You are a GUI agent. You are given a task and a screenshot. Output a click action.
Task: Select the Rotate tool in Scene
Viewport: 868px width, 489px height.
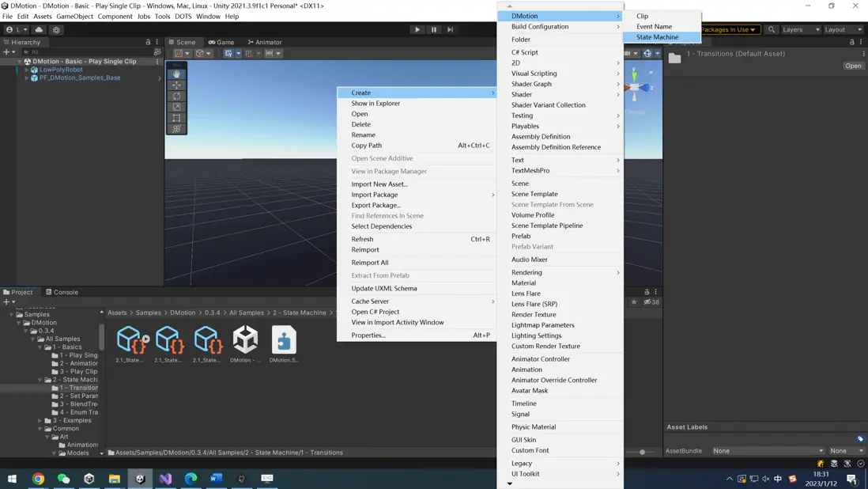pos(176,97)
